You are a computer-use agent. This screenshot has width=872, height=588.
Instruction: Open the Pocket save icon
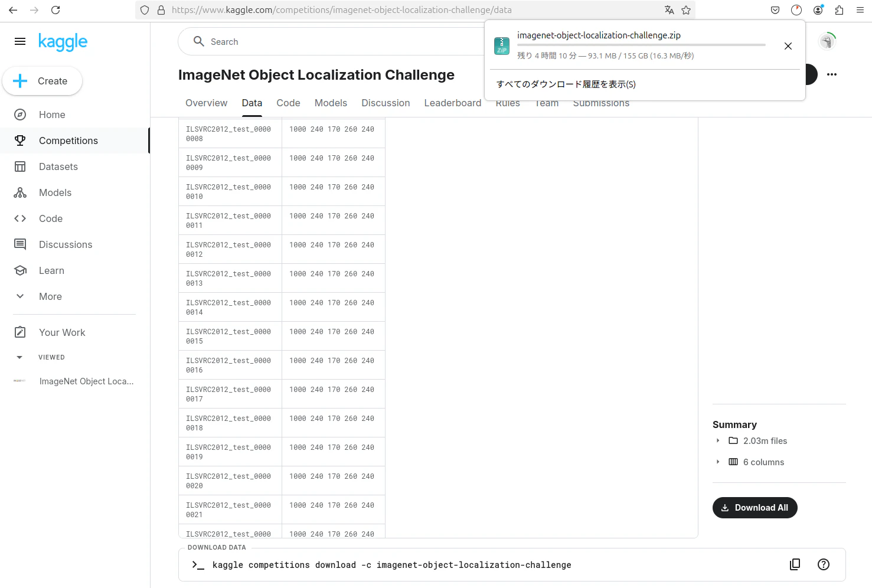(775, 10)
